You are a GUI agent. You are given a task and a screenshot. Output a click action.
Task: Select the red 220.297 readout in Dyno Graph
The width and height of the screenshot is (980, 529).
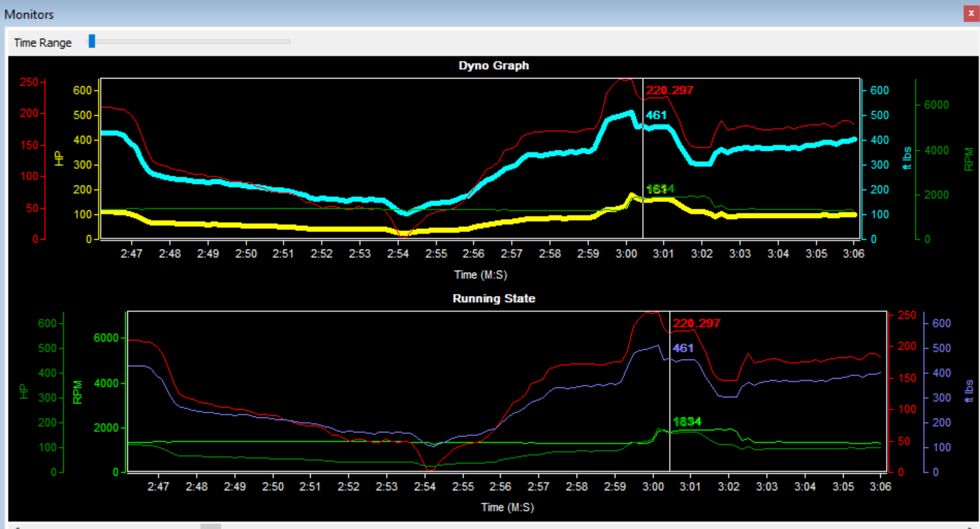click(669, 90)
